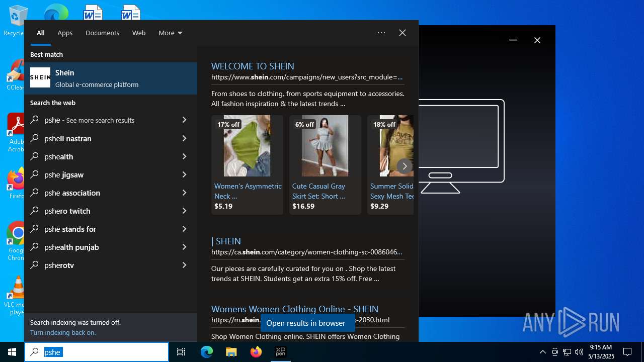Viewport: 644px width, 362px height.
Task: Select the Google Chrome desktop shortcut
Action: coord(16,241)
